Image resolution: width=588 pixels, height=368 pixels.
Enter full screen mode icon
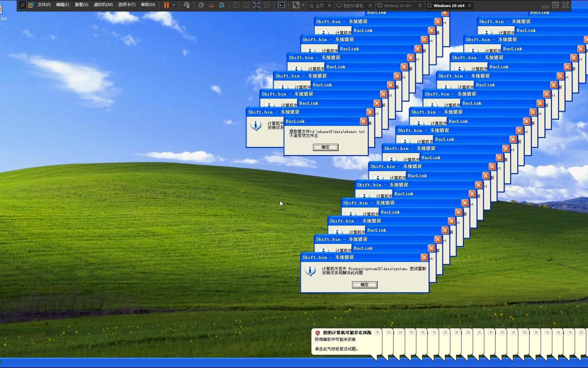click(257, 5)
